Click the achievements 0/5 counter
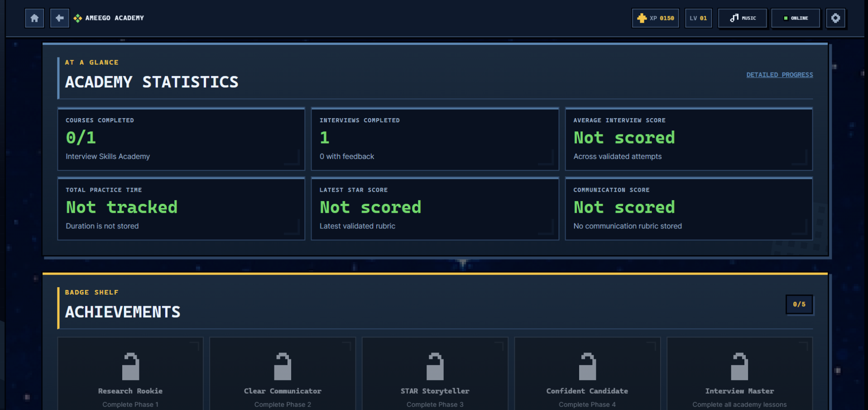 (799, 304)
